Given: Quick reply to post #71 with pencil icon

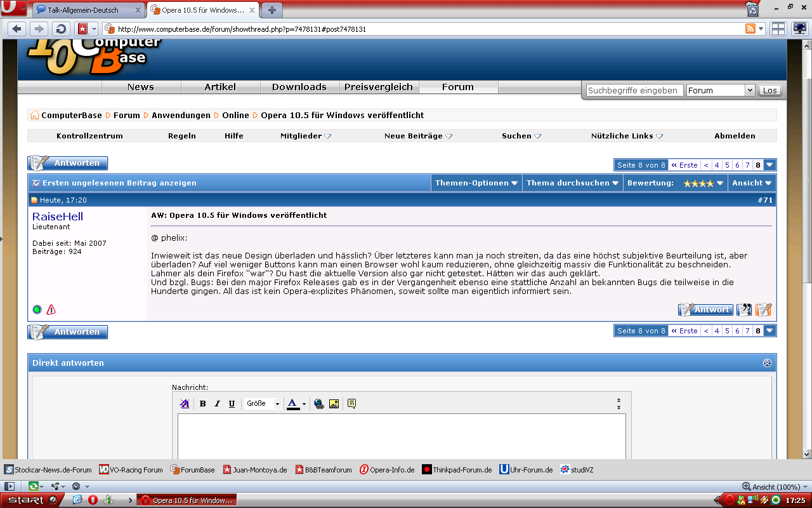Looking at the screenshot, I should click(764, 310).
